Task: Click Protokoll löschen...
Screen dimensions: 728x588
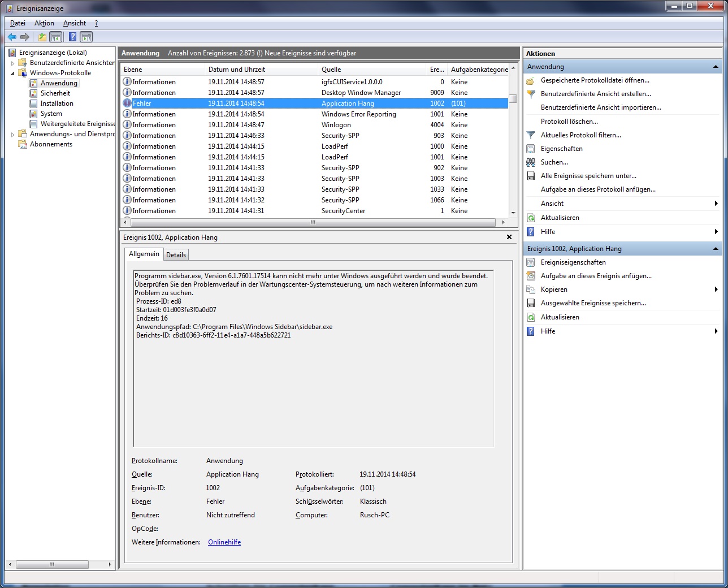Action: tap(569, 122)
